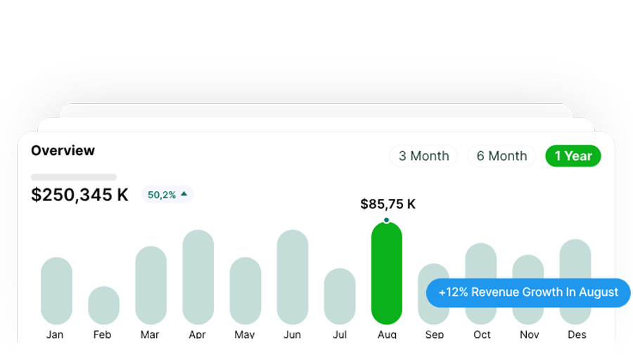This screenshot has width=633, height=364.
Task: Switch to the 6 Month view
Action: pos(501,156)
